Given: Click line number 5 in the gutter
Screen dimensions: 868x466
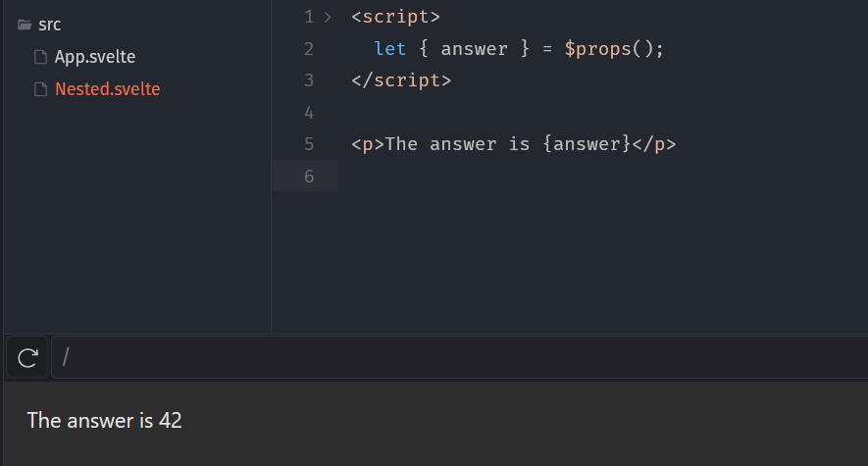Looking at the screenshot, I should pos(309,144).
